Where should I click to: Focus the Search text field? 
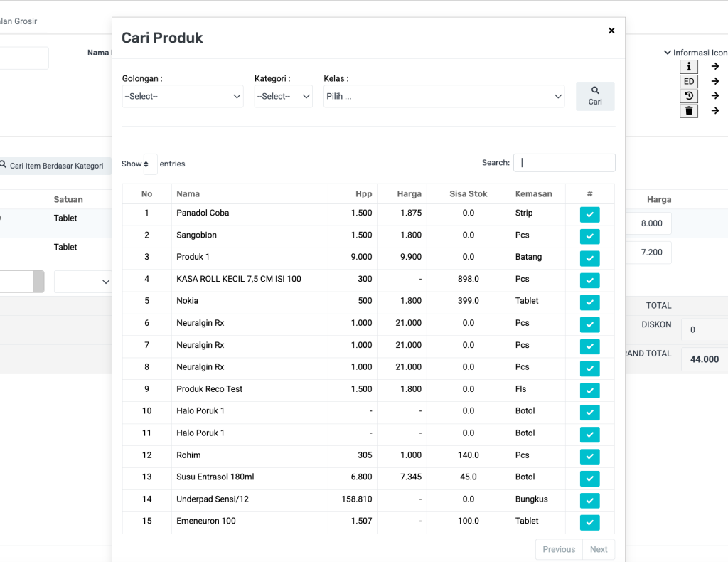[x=564, y=163]
